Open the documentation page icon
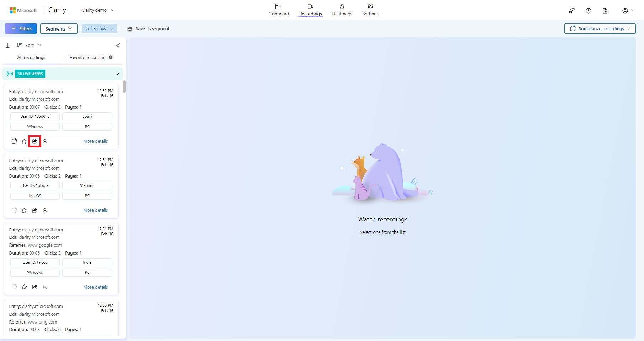The width and height of the screenshot is (644, 341). (x=605, y=11)
